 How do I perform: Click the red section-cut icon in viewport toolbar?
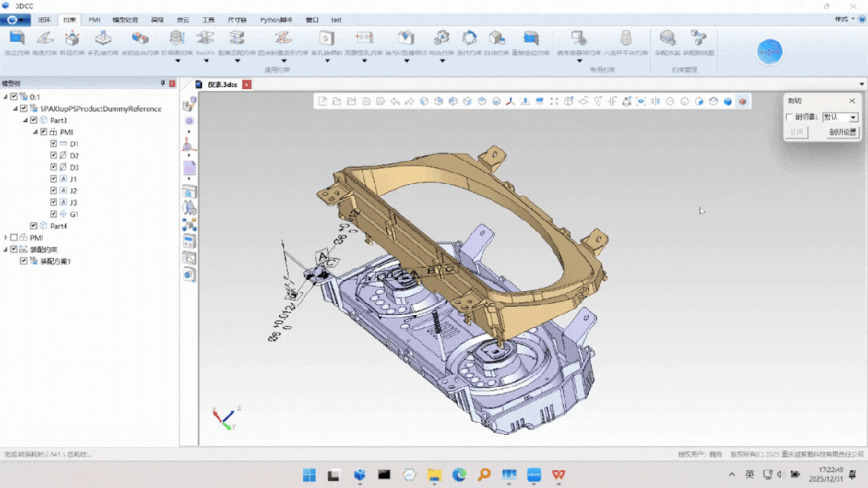tap(743, 101)
